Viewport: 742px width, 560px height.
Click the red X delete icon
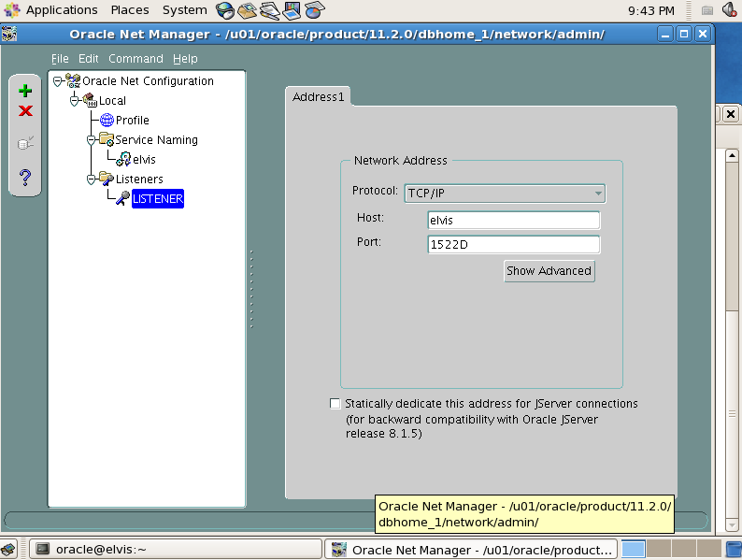[25, 110]
